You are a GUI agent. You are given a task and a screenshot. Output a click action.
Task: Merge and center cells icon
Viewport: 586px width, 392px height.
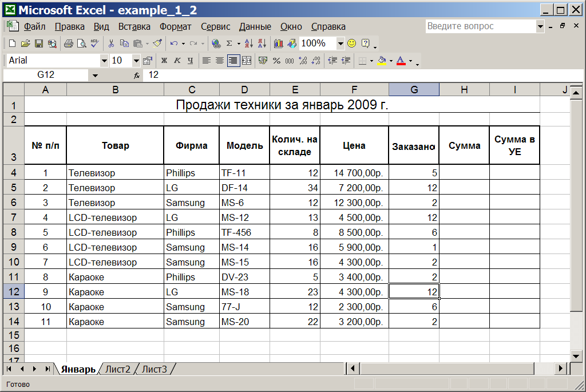(x=247, y=61)
